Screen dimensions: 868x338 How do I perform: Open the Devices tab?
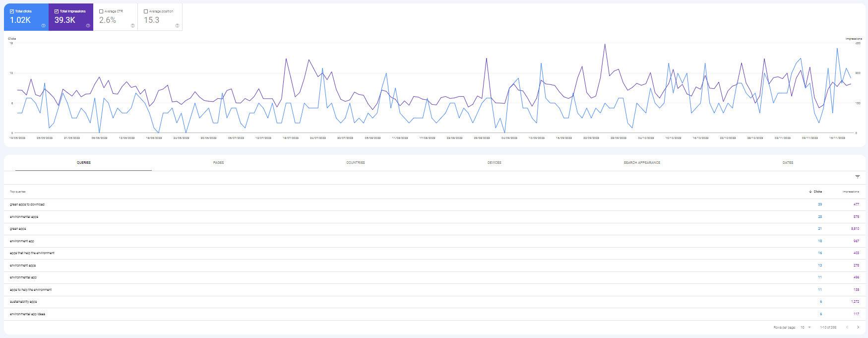[494, 163]
